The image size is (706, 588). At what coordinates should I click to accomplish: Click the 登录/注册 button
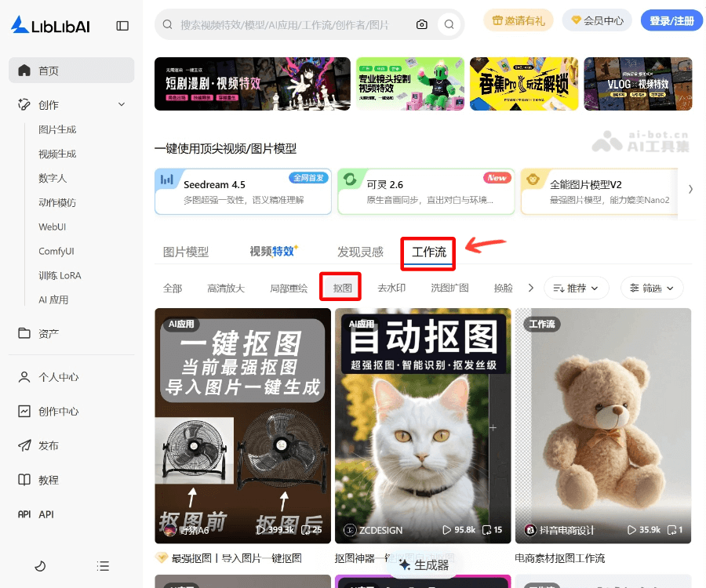pyautogui.click(x=671, y=21)
